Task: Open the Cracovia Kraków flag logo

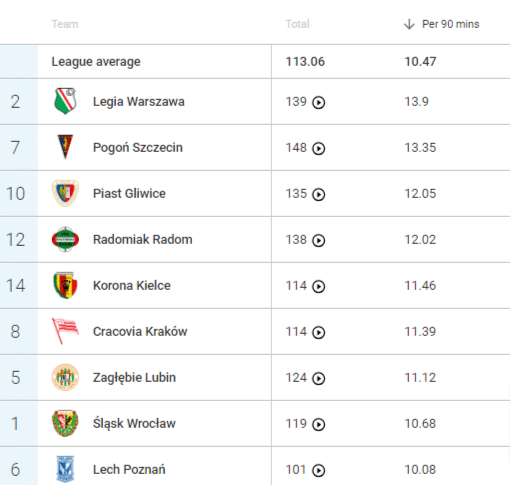Action: (65, 331)
